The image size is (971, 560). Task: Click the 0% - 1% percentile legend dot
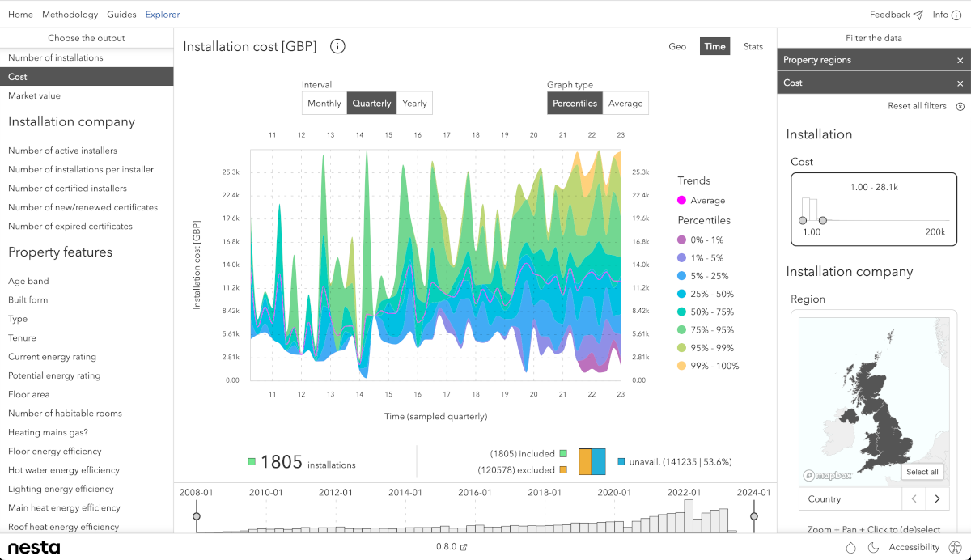tap(681, 240)
